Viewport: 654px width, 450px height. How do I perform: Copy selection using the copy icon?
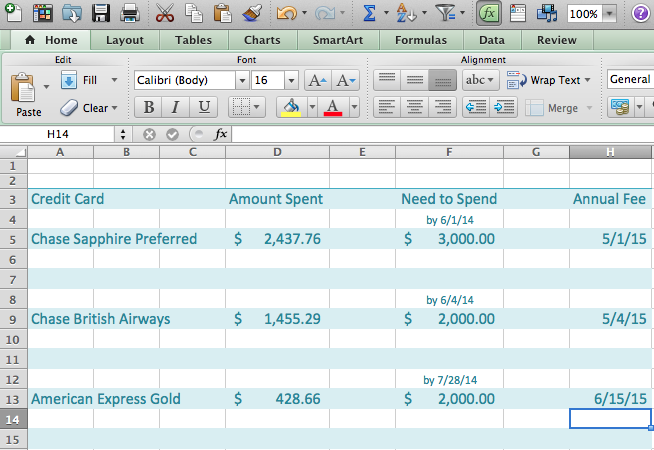coord(194,13)
